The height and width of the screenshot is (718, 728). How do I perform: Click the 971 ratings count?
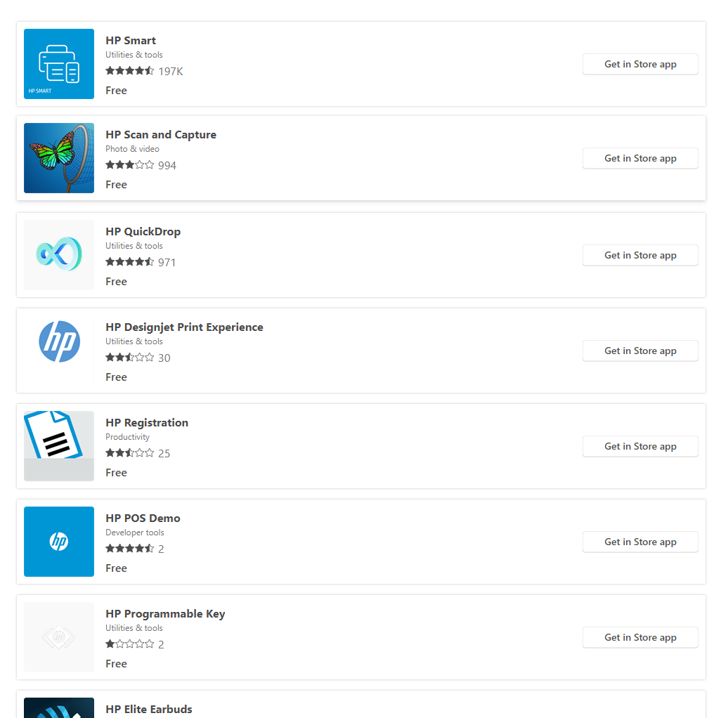167,263
